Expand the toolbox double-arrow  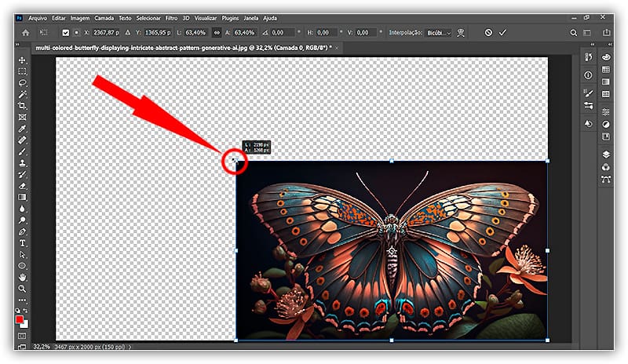coord(17,45)
